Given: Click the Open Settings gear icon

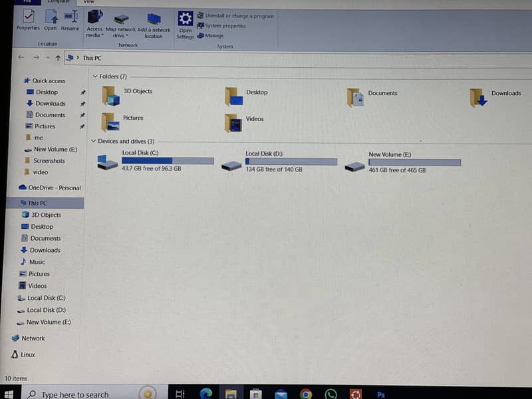Looking at the screenshot, I should pos(186,19).
